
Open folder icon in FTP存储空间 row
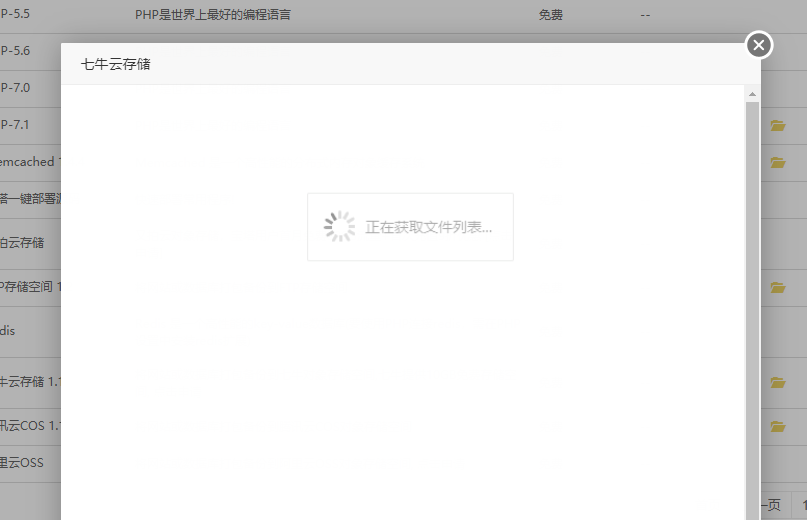click(778, 287)
